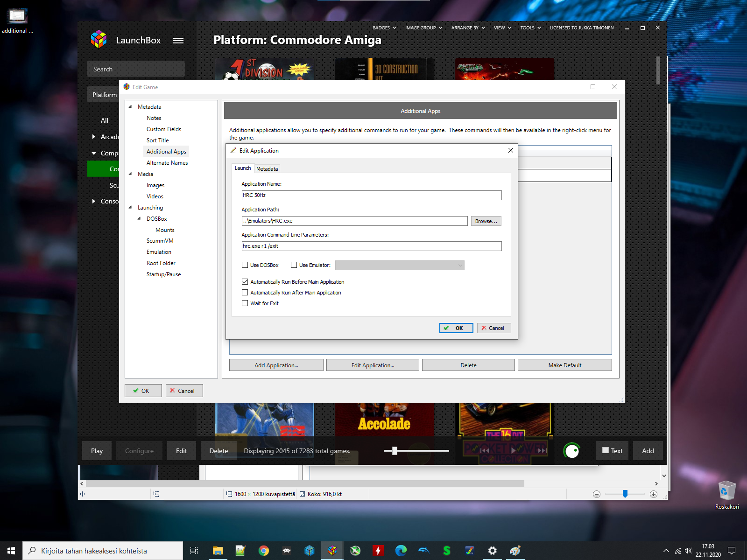Image resolution: width=747 pixels, height=560 pixels.
Task: Zoom out with Paint minus button
Action: tap(597, 494)
